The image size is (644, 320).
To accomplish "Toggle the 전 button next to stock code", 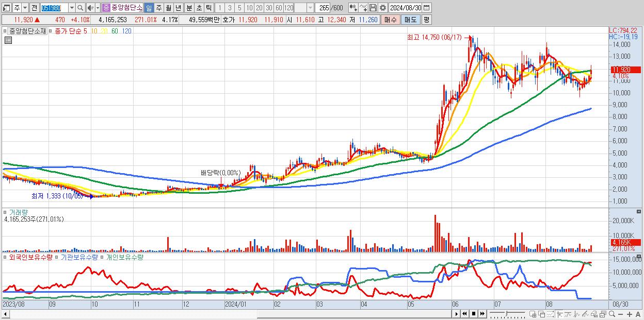I will pos(35,8).
